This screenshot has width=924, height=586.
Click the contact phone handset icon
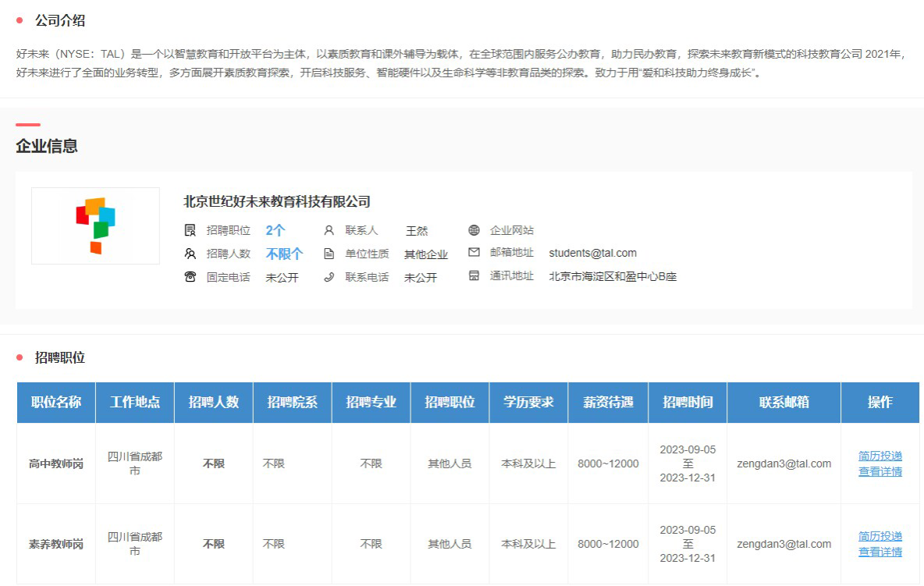tap(329, 277)
